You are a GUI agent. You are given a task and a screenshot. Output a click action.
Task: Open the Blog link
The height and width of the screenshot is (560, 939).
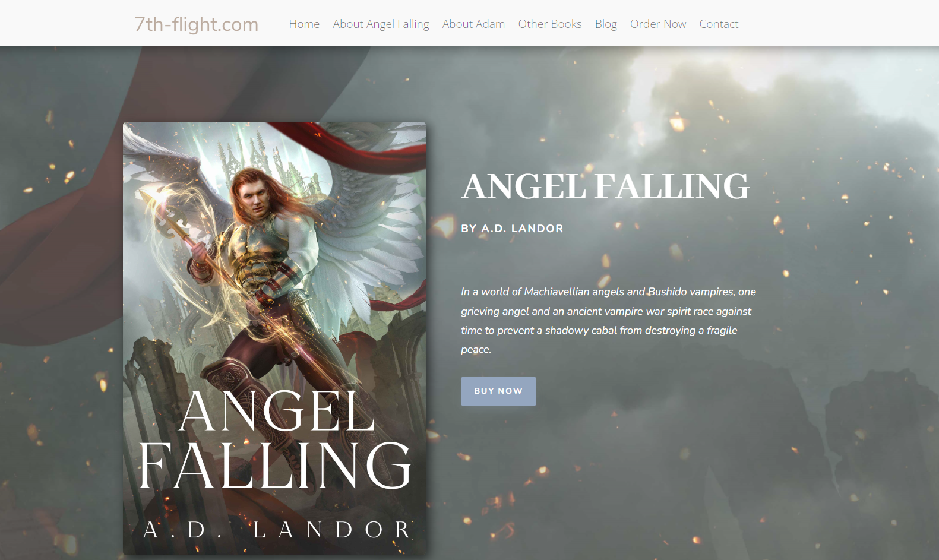606,24
